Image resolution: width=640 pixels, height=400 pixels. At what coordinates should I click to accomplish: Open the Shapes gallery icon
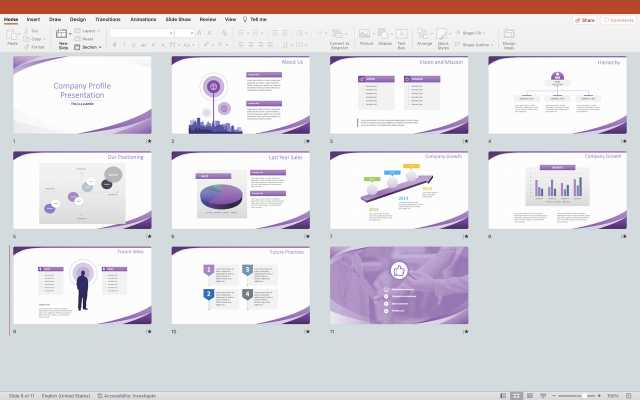385,37
